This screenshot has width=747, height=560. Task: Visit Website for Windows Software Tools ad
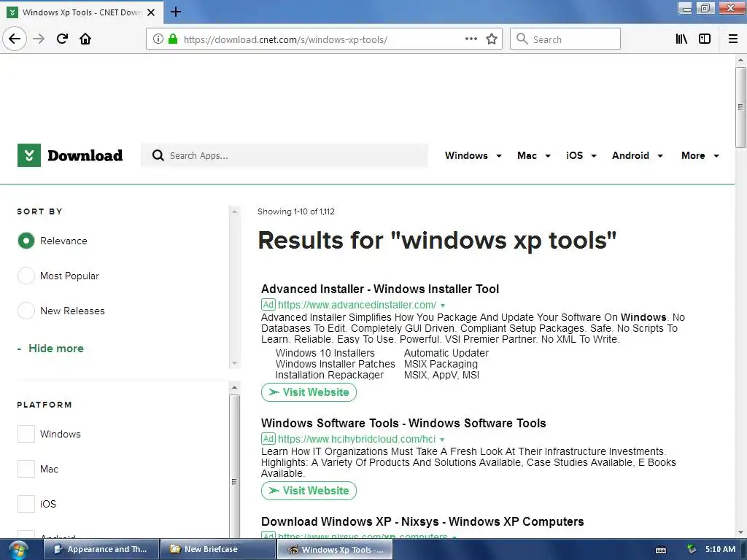[x=309, y=491]
